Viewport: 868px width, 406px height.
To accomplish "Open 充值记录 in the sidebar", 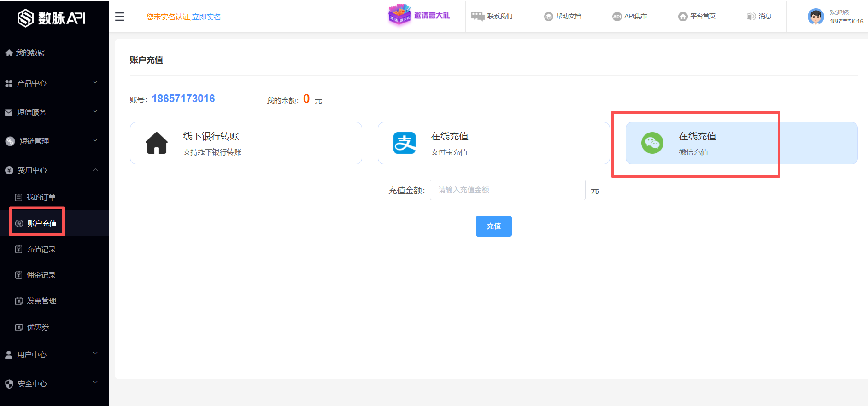I will [x=41, y=249].
